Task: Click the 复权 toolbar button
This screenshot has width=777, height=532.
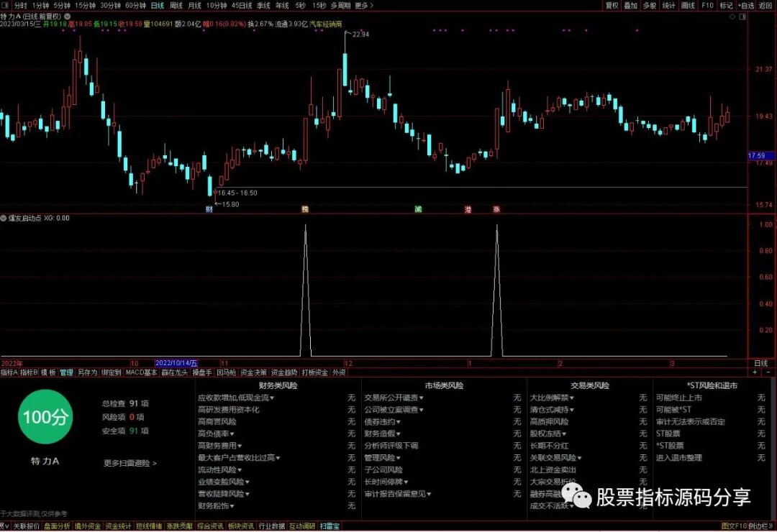Action: [612, 6]
